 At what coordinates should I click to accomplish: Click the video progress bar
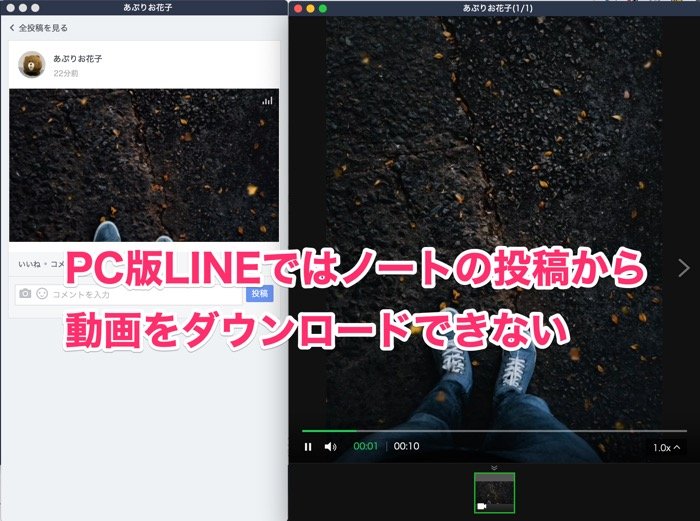click(494, 431)
